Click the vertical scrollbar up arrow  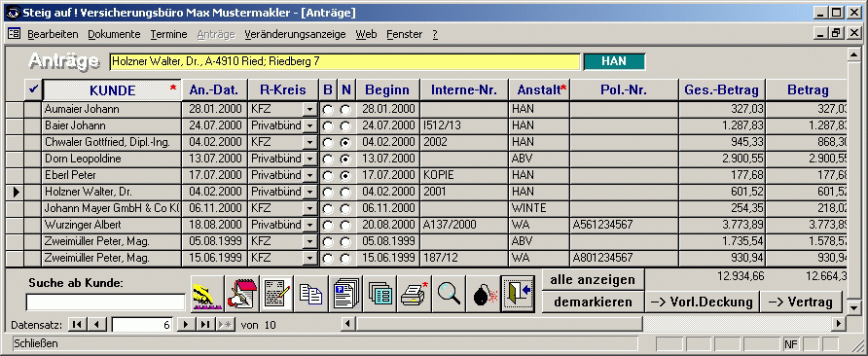pyautogui.click(x=854, y=53)
